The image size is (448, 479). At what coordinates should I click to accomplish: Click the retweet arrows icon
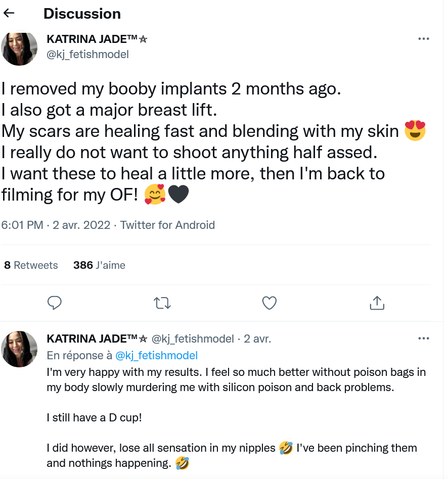162,303
